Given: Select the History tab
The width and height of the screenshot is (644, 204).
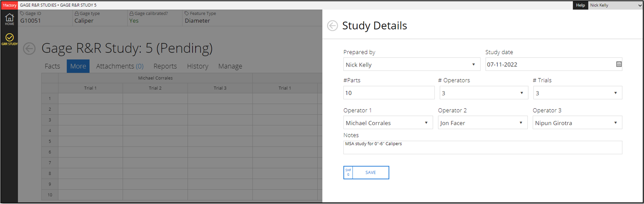Looking at the screenshot, I should [x=197, y=66].
